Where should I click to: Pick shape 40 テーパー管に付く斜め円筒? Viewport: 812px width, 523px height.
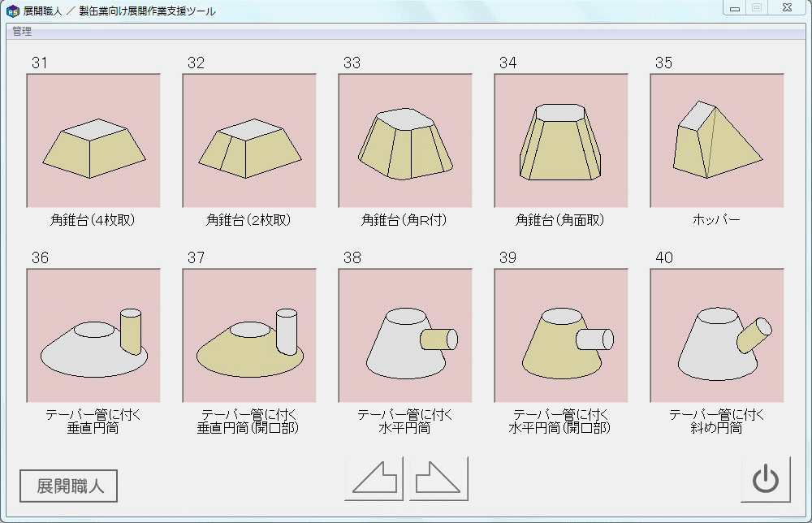(717, 335)
